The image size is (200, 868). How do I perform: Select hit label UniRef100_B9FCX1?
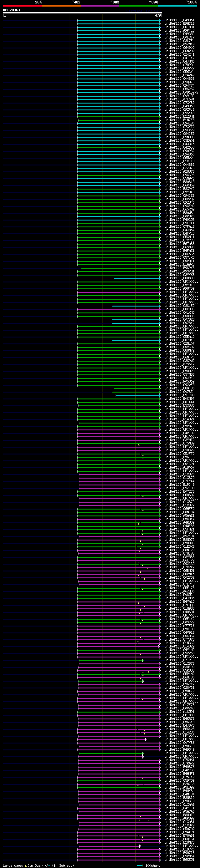(x=179, y=223)
